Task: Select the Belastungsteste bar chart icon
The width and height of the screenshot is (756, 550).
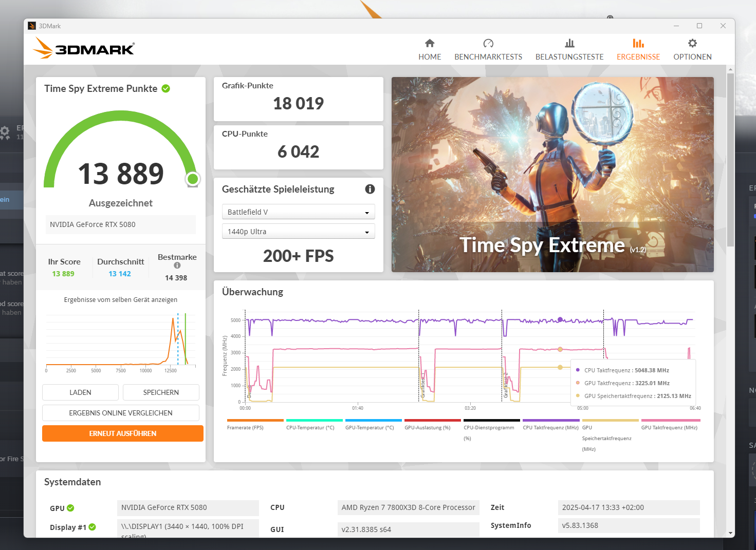Action: click(569, 49)
